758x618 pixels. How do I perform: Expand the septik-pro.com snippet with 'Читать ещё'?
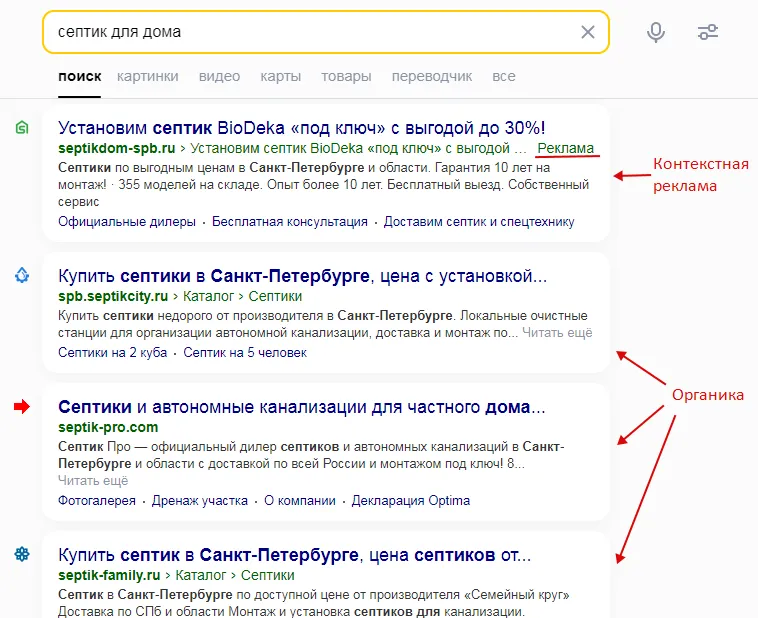pyautogui.click(x=93, y=481)
